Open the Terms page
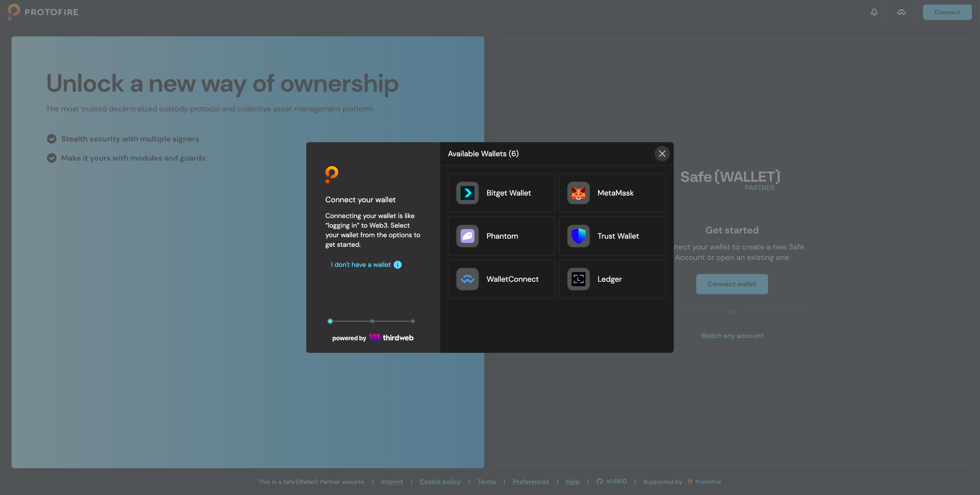The height and width of the screenshot is (495, 980). pos(487,481)
